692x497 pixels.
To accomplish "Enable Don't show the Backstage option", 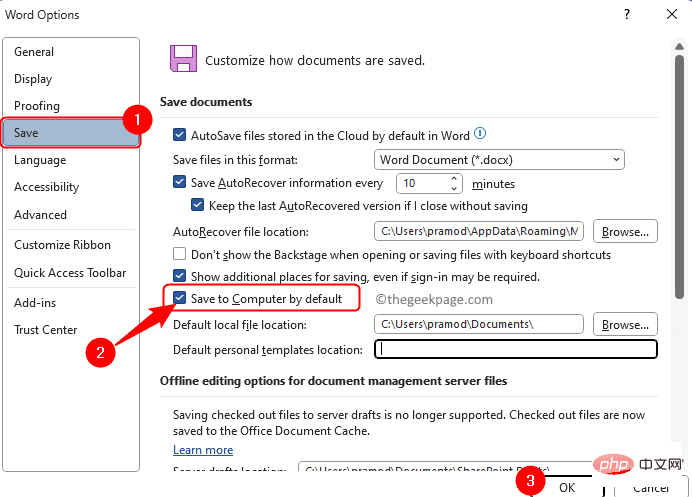I will 179,253.
